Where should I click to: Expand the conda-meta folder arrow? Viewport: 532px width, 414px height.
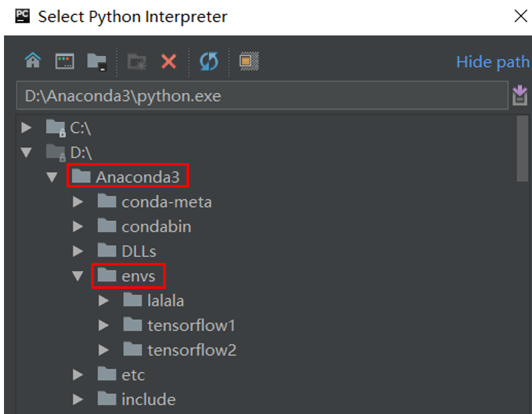click(x=78, y=202)
